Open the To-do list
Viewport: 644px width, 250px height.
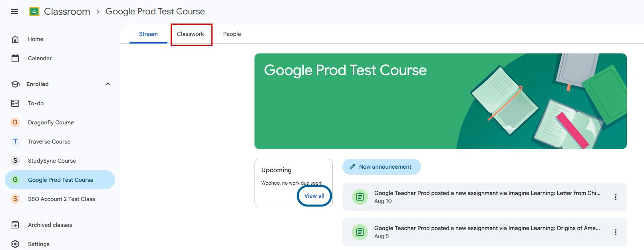(x=60, y=103)
